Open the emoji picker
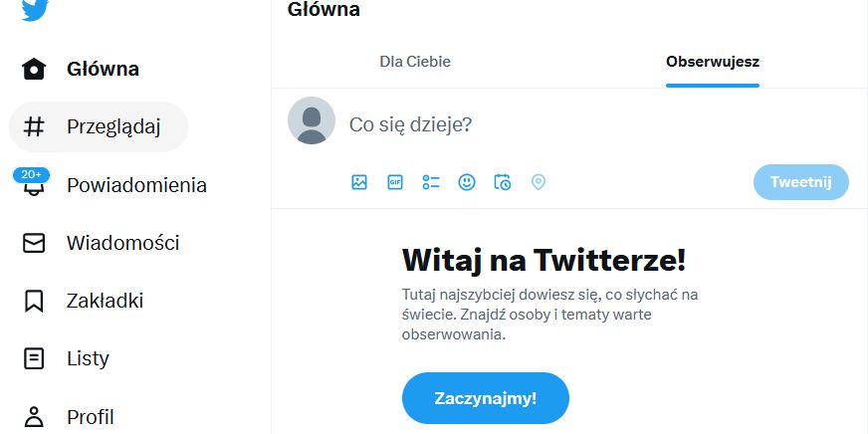The image size is (868, 434). coord(467,182)
